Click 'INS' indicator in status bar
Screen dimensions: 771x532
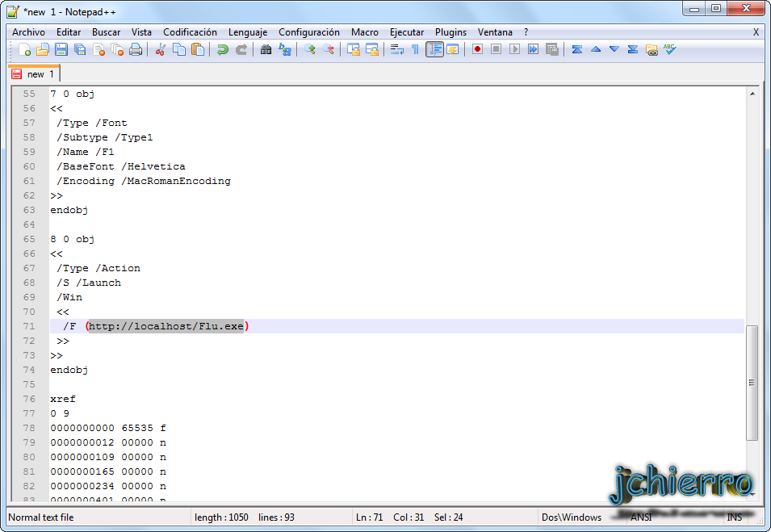(x=734, y=517)
